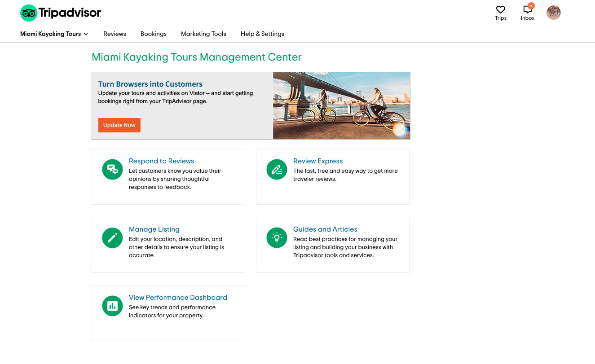Viewport: 595px width, 364px height.
Task: Click the Review Express pencil icon
Action: point(277,170)
